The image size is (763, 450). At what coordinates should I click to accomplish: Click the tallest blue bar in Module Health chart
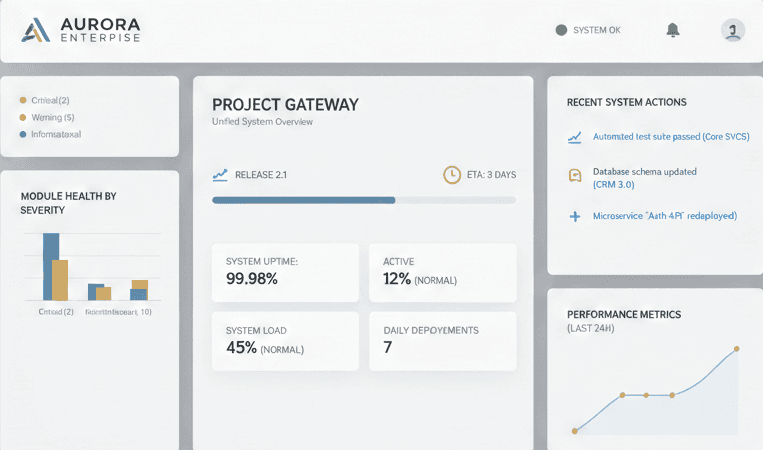(x=51, y=266)
